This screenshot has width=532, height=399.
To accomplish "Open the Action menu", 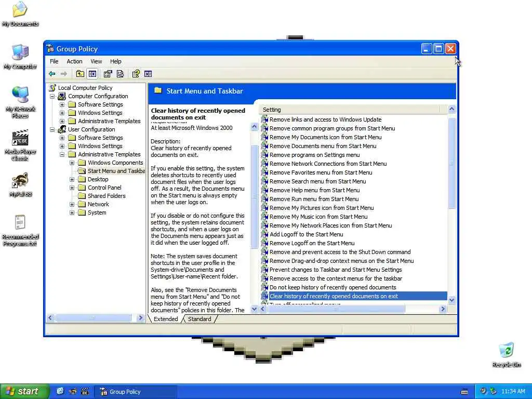I will click(74, 61).
